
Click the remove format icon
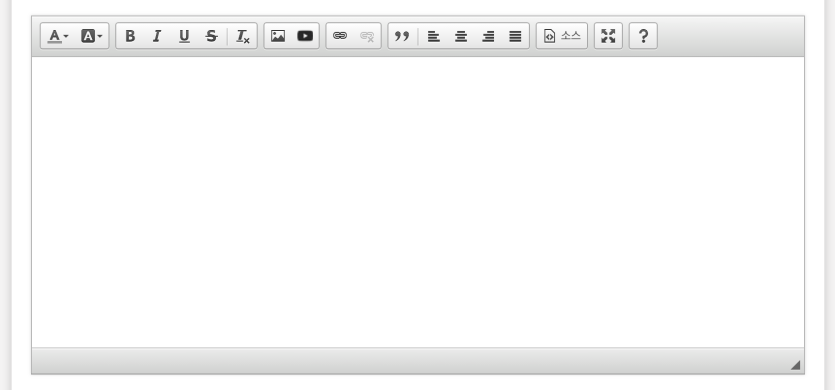(x=243, y=36)
